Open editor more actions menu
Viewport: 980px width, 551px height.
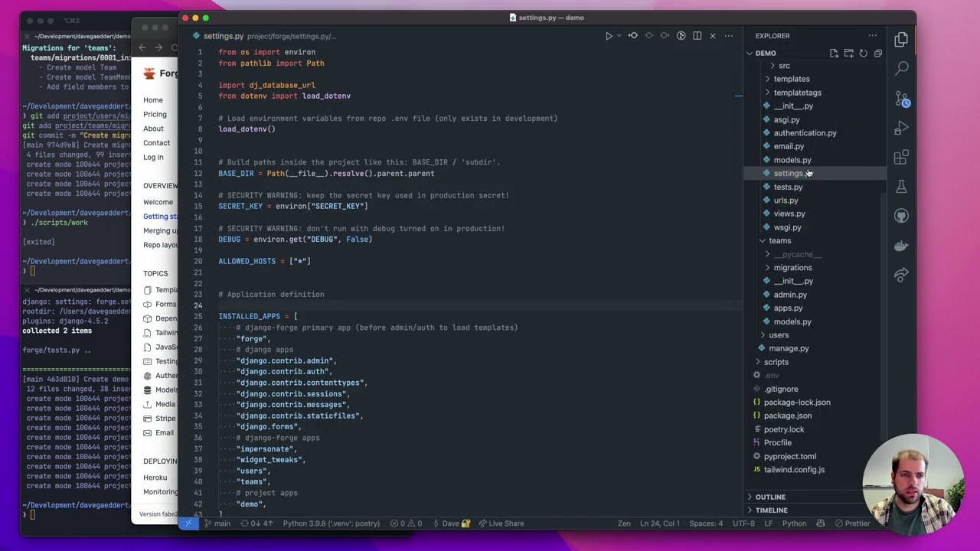click(729, 36)
